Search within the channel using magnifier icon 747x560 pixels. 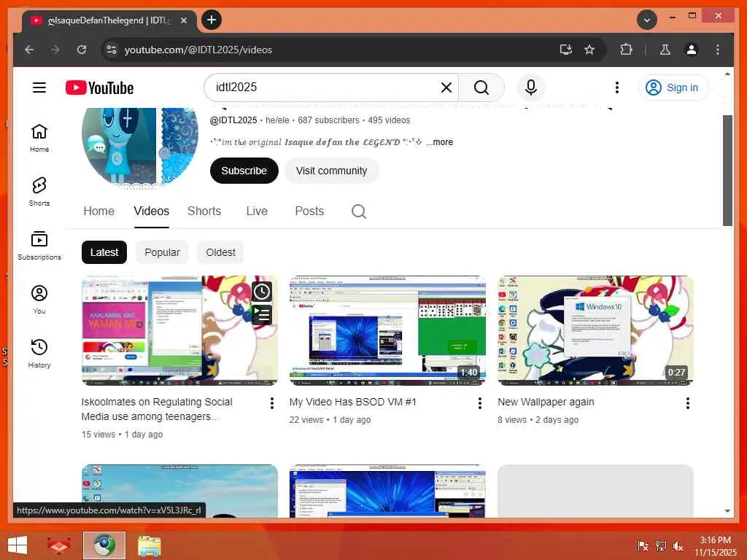(359, 211)
